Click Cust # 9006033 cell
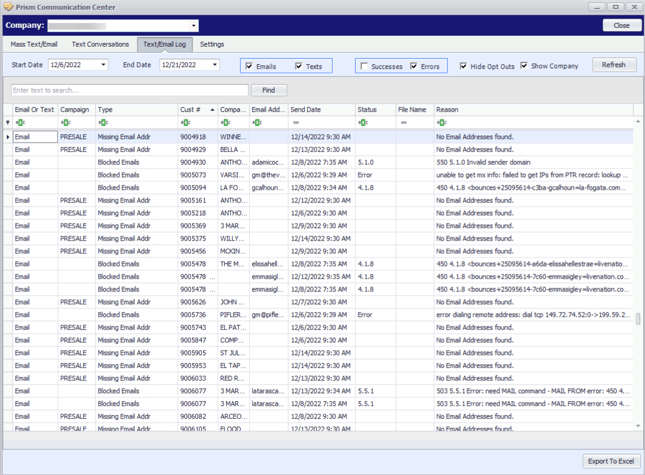The width and height of the screenshot is (645, 475). (197, 378)
